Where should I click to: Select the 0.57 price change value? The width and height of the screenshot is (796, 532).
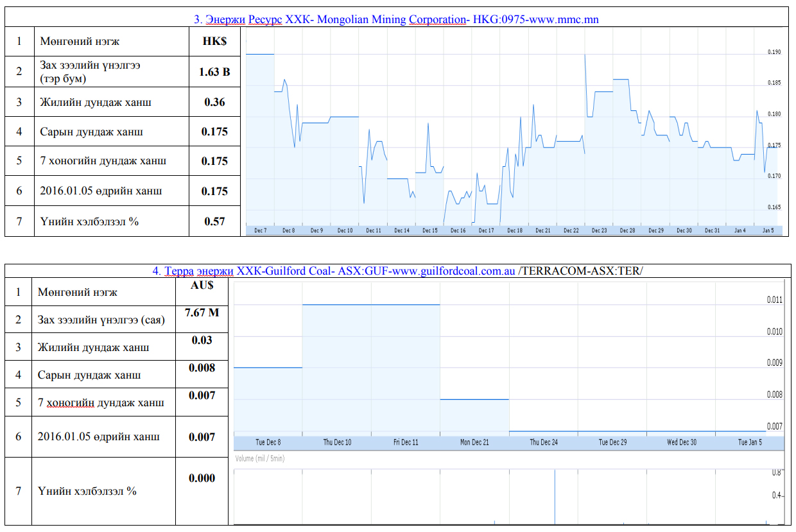pos(214,221)
